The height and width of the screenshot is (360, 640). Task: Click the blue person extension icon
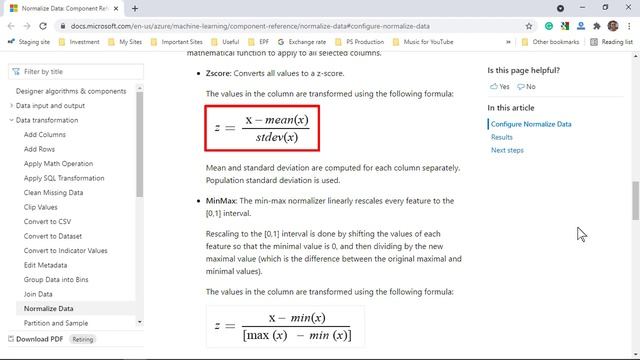tap(581, 26)
